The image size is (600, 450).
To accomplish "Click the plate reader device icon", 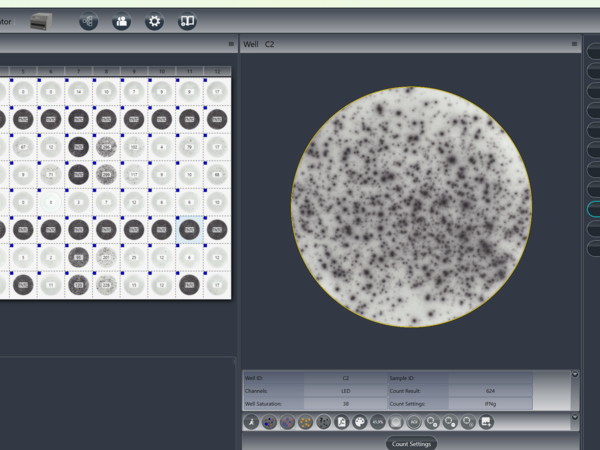I will pos(43,20).
